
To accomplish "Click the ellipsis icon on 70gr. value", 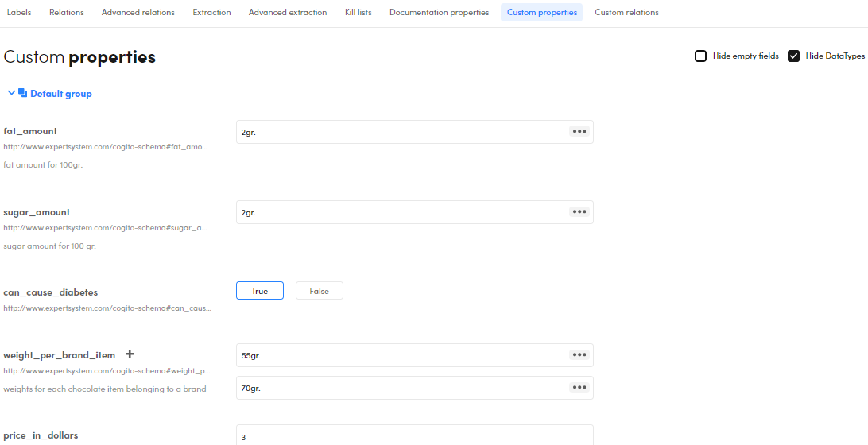I will (x=579, y=388).
